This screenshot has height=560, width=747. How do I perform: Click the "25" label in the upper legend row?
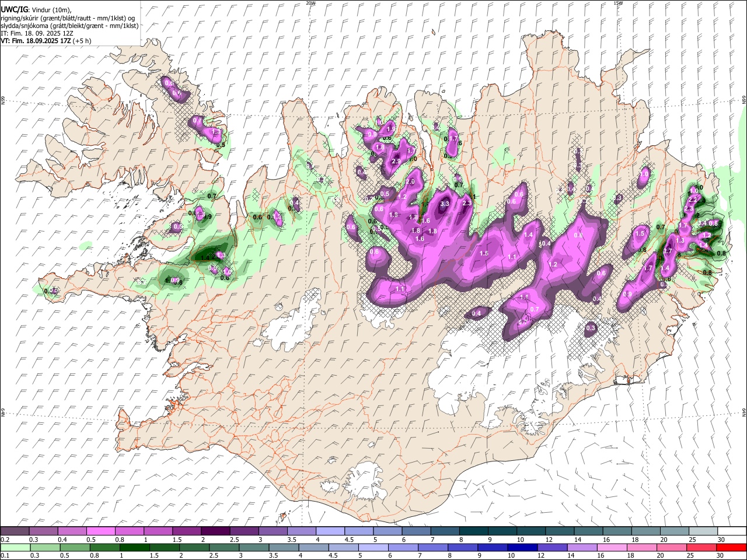point(693,539)
